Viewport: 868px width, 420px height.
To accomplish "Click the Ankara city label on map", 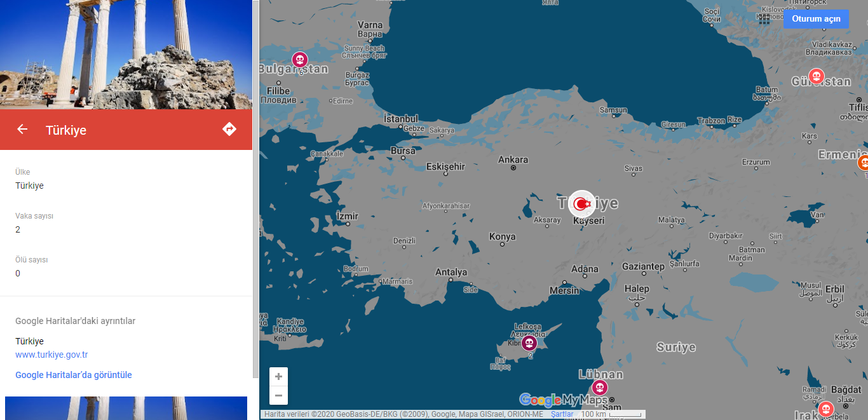I will click(513, 159).
